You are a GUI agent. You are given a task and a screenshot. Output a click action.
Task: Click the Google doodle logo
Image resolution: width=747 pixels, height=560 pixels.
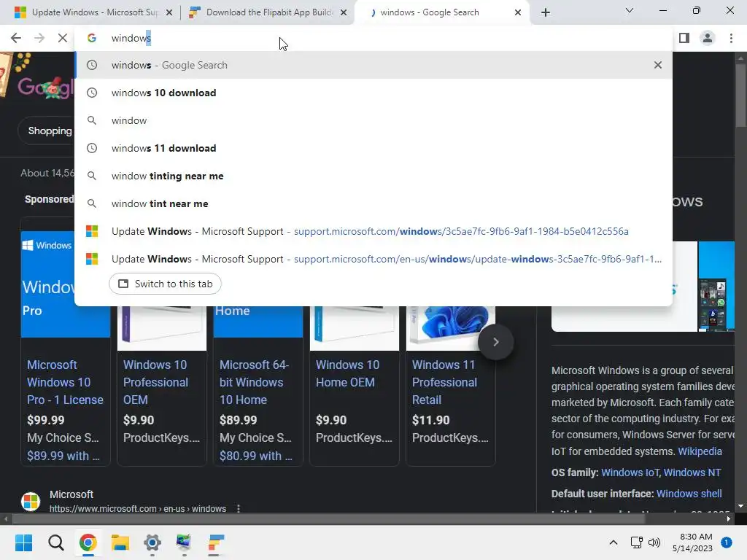(x=46, y=87)
